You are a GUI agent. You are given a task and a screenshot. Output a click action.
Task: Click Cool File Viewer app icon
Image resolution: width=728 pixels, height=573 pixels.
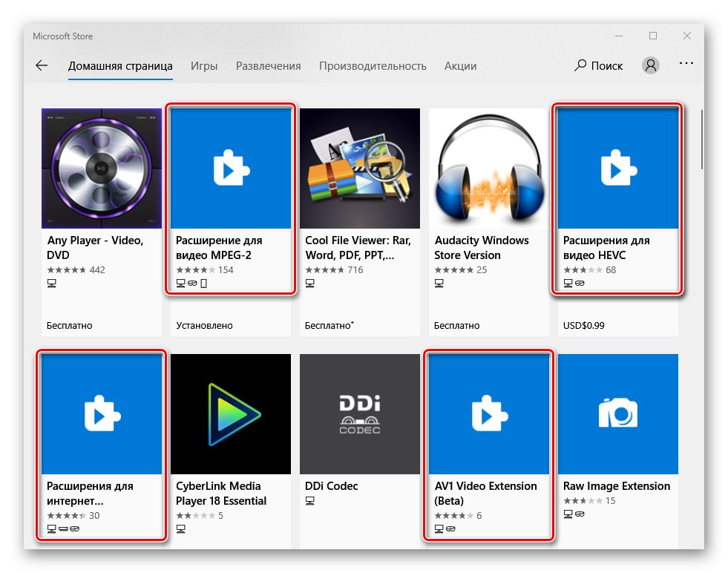pos(360,168)
